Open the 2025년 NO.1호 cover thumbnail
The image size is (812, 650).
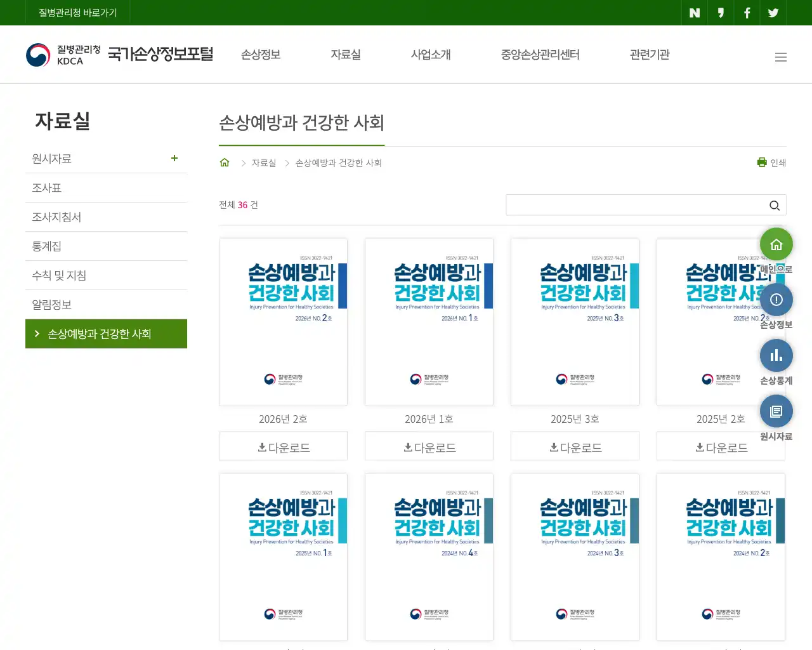(283, 557)
